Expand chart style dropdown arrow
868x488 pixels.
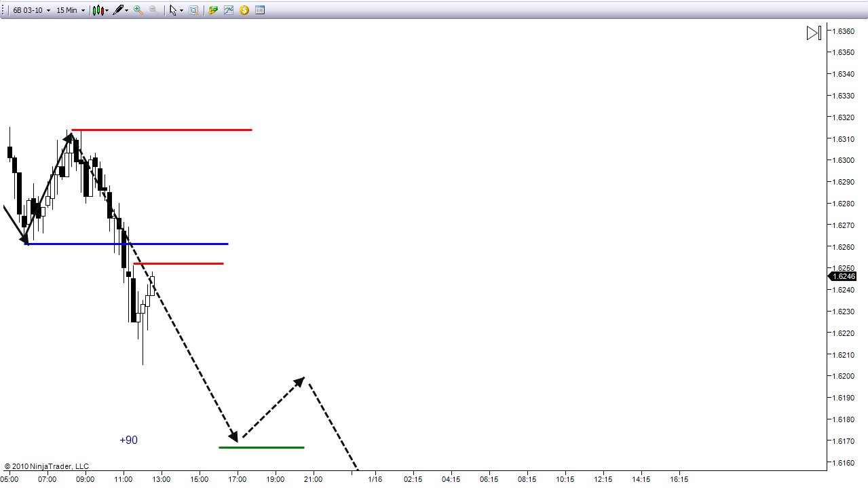point(107,11)
